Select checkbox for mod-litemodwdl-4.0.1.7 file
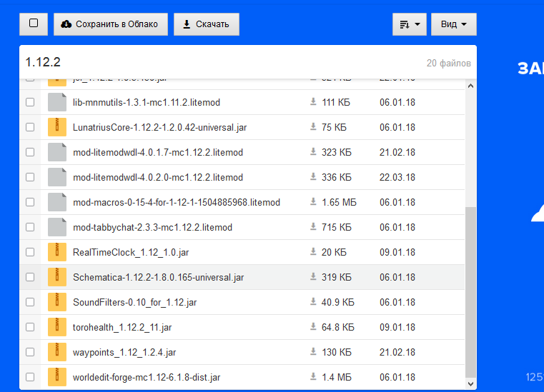544x392 pixels. 30,152
